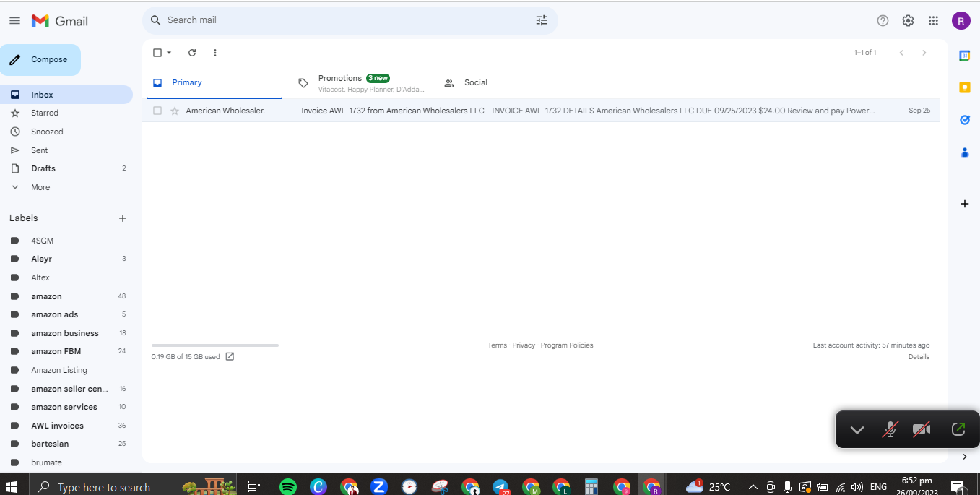
Task: Open storage management external link icon
Action: [230, 356]
